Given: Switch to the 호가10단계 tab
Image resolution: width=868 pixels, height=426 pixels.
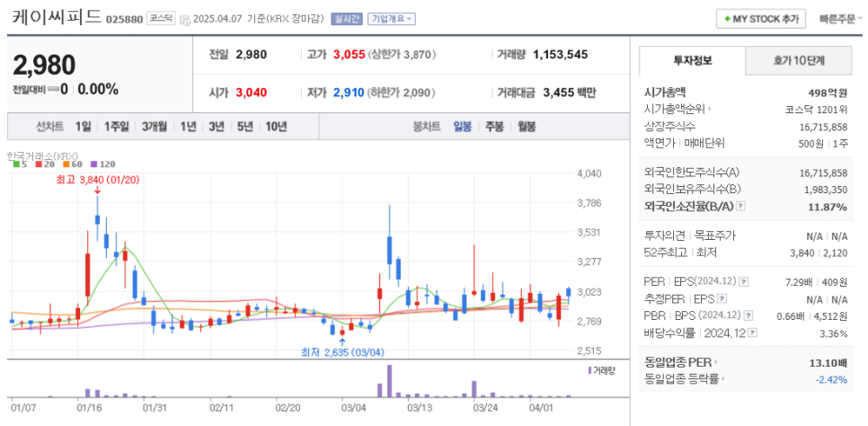Looking at the screenshot, I should 798,60.
